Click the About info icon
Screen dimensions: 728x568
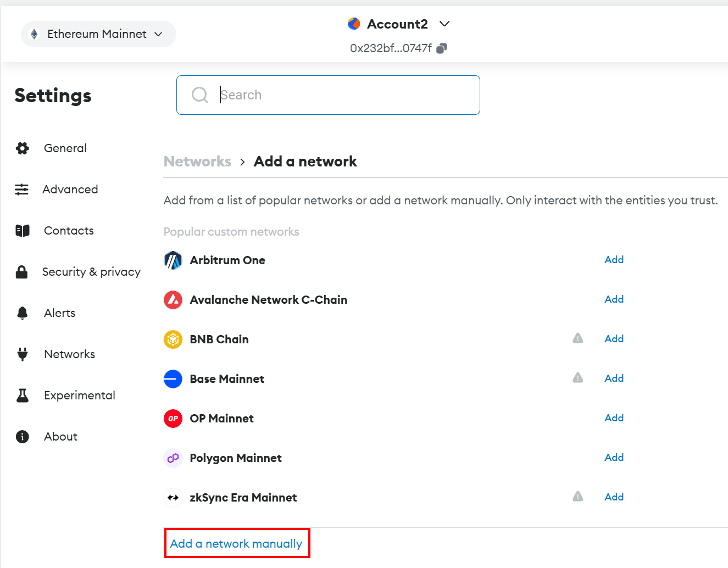click(x=23, y=437)
